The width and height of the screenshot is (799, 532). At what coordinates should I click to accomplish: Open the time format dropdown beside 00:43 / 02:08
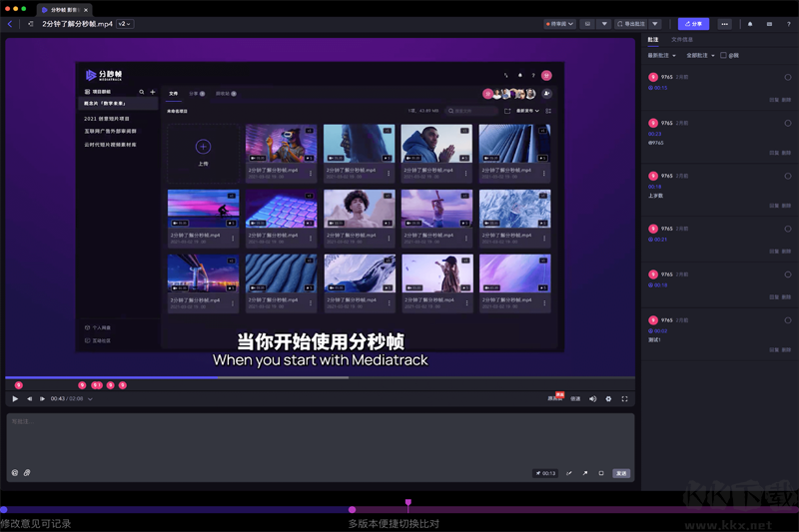[x=90, y=399]
